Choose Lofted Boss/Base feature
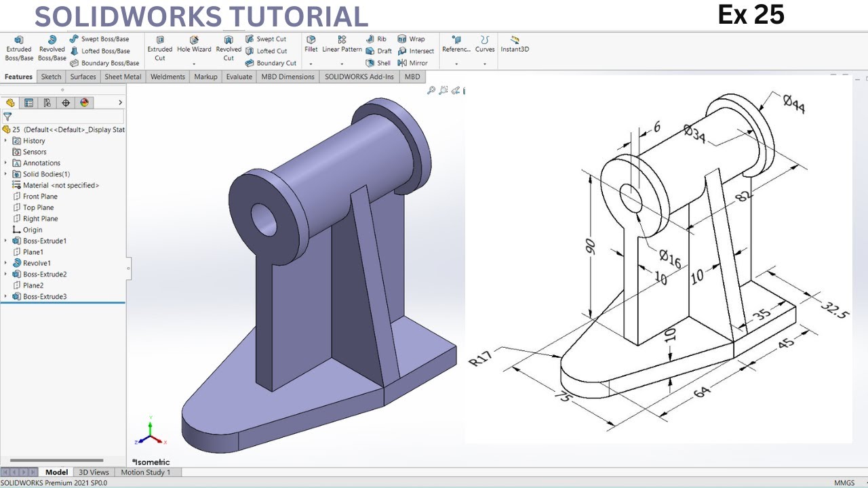The image size is (868, 488). pos(100,51)
